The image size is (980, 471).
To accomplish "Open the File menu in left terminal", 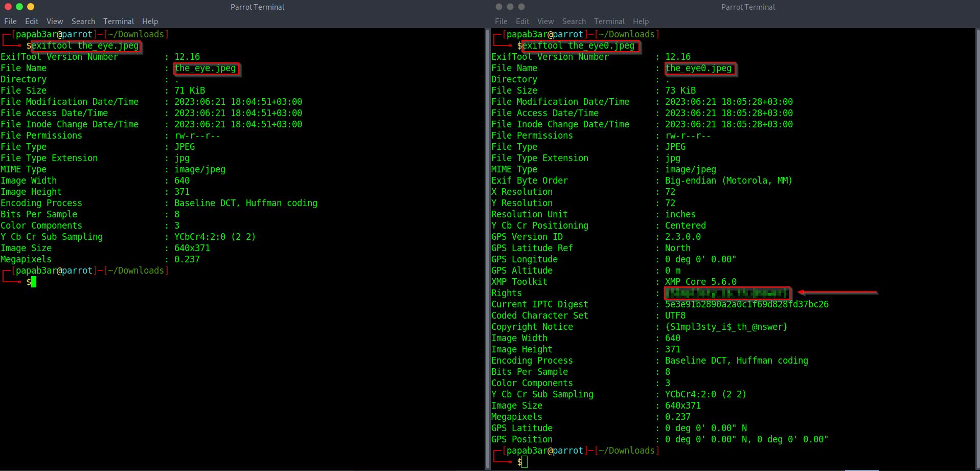I will pyautogui.click(x=10, y=21).
